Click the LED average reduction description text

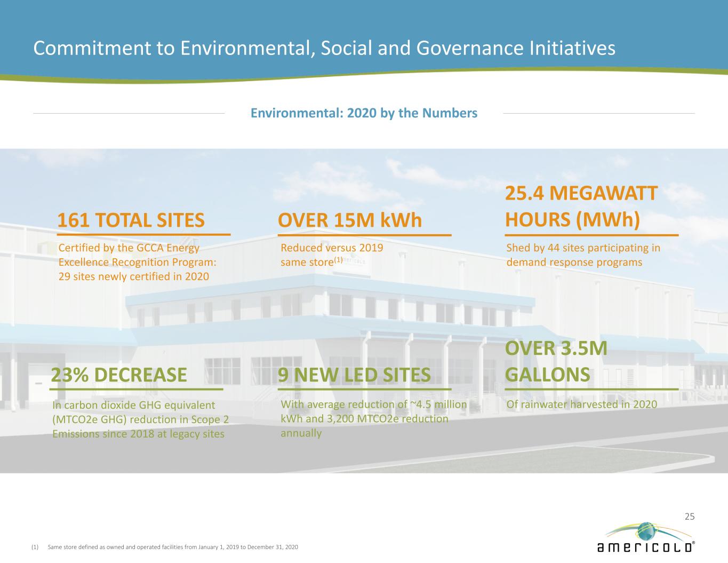[373, 418]
